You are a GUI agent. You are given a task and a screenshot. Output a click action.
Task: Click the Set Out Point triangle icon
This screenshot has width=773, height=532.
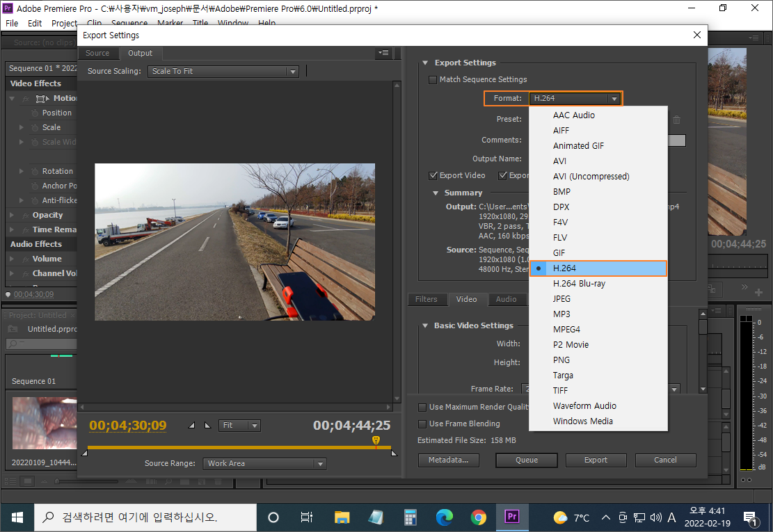tap(207, 425)
